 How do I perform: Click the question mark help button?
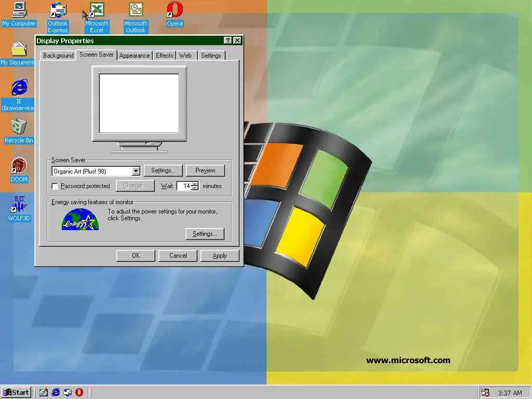228,41
